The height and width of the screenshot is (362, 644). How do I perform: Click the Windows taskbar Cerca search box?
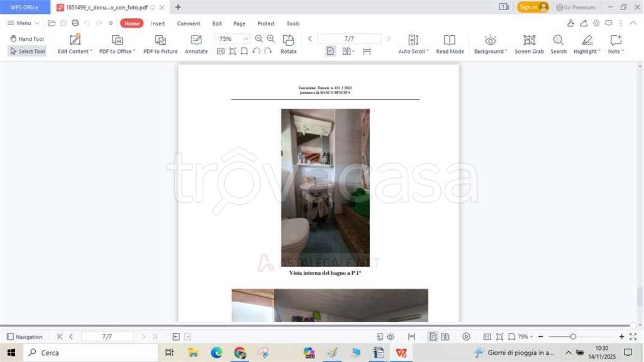(91, 353)
